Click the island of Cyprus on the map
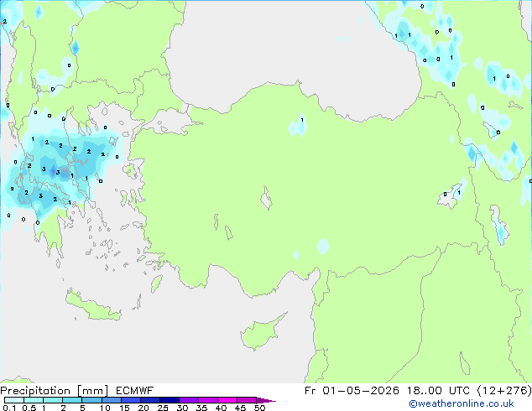532x411 pixels. [261, 333]
